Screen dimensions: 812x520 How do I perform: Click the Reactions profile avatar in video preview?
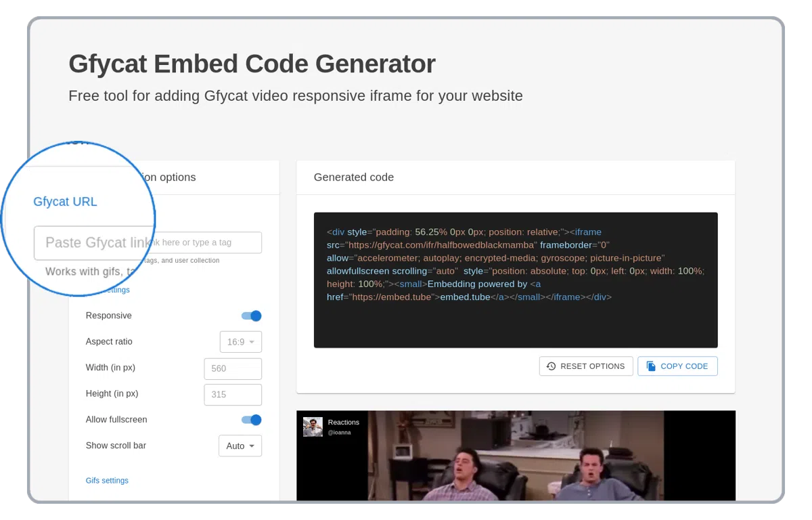click(x=313, y=427)
